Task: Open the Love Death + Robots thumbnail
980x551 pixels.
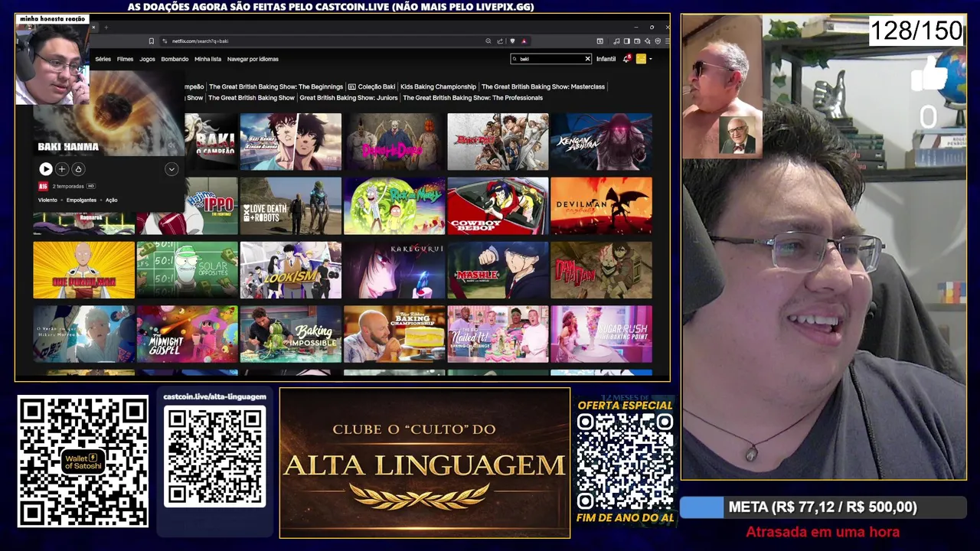Action: pos(291,206)
